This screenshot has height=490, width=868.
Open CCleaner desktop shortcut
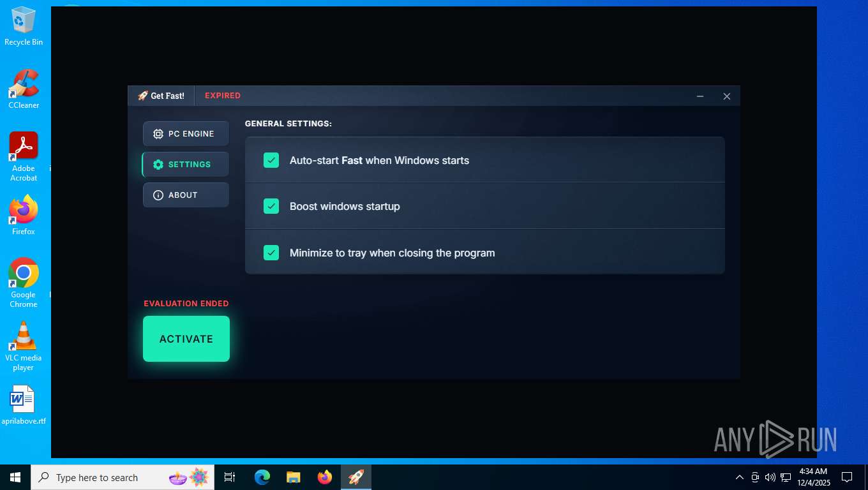point(24,89)
